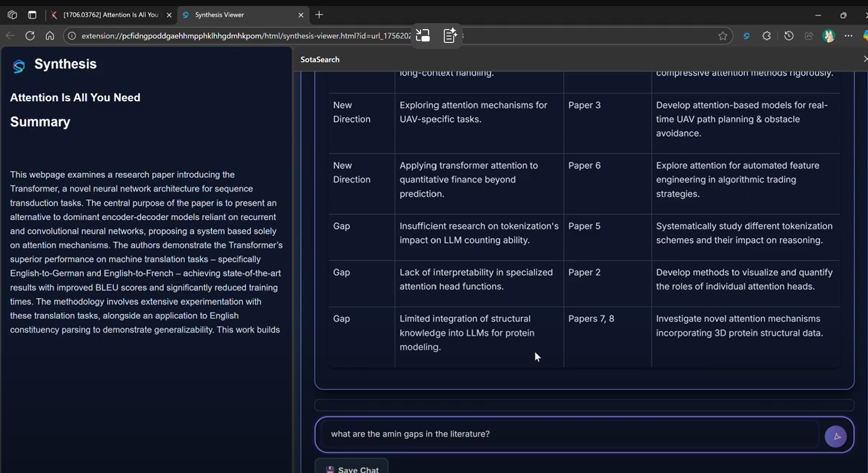Click the 'Paper 3' table cell
This screenshot has height=473, width=868.
[607, 123]
